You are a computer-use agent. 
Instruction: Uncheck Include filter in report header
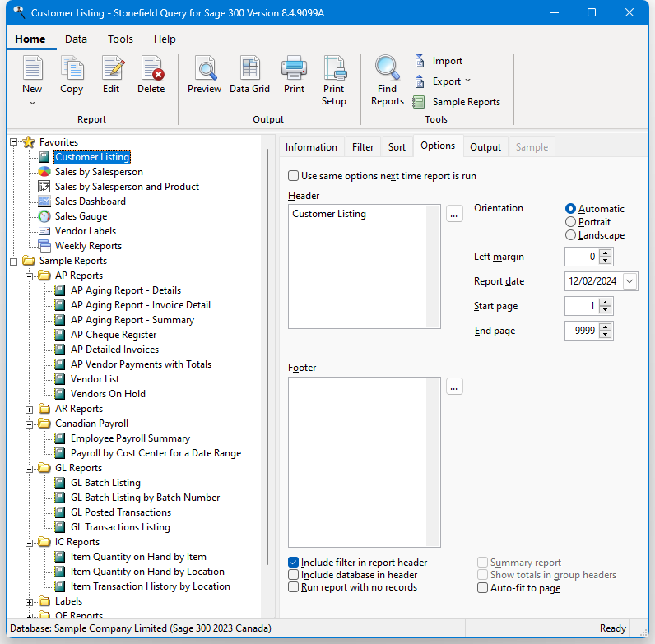pyautogui.click(x=294, y=563)
